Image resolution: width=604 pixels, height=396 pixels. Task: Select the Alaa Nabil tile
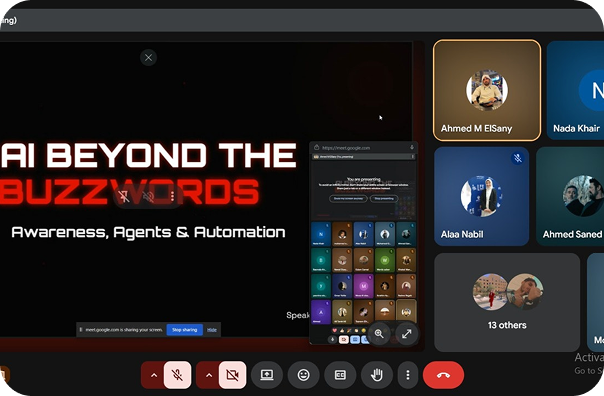482,196
